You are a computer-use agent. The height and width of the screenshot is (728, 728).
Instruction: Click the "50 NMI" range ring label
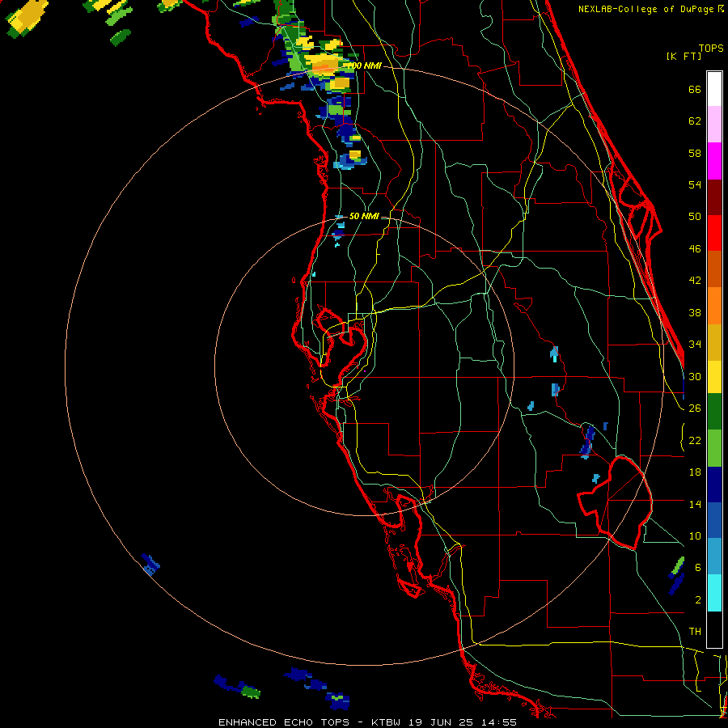tap(363, 216)
